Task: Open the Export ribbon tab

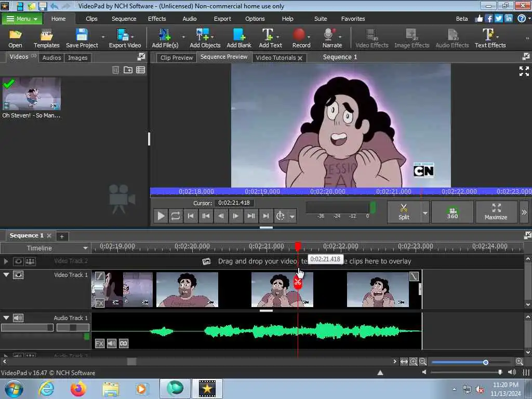Action: (x=222, y=19)
